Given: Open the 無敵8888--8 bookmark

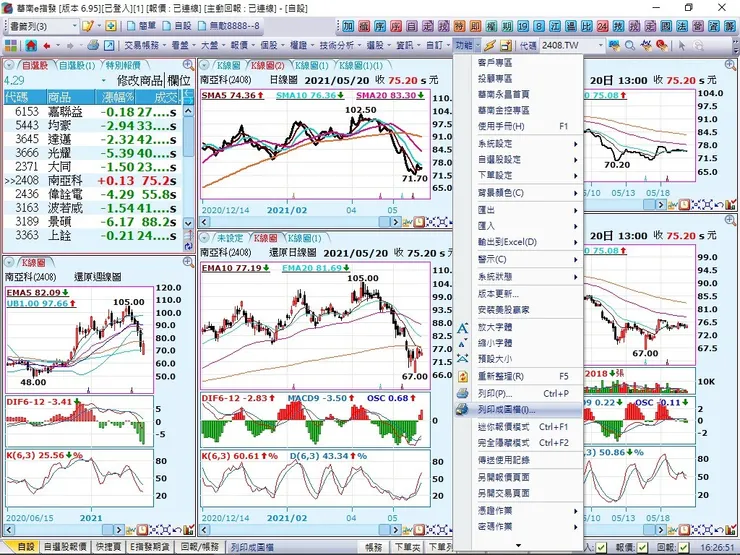Looking at the screenshot, I should pos(229,26).
